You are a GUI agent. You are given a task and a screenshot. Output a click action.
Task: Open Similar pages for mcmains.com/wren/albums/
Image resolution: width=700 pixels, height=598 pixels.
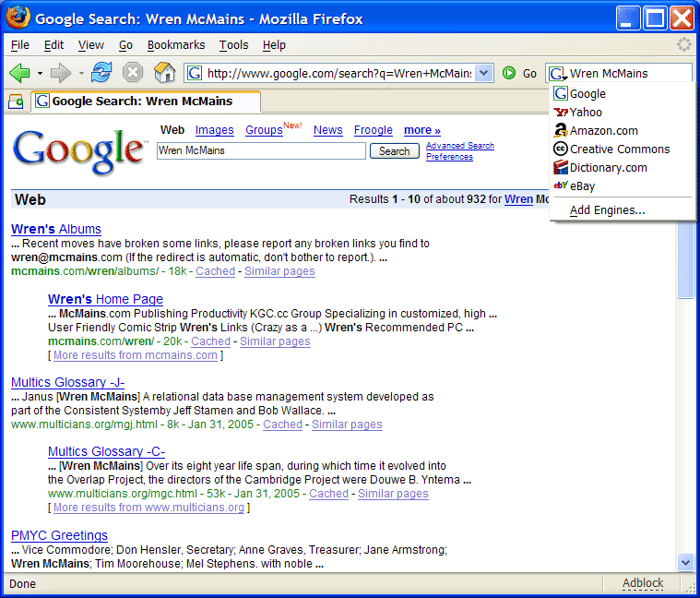tap(279, 271)
